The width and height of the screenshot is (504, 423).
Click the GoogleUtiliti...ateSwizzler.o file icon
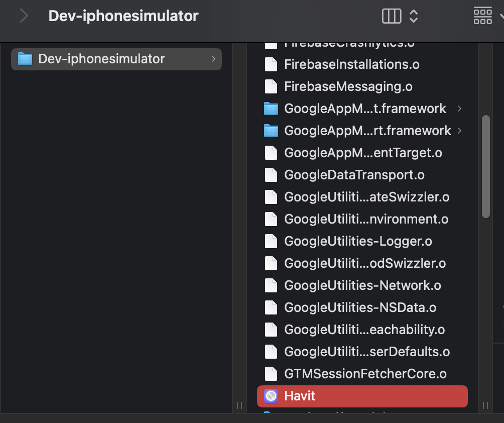coord(271,197)
